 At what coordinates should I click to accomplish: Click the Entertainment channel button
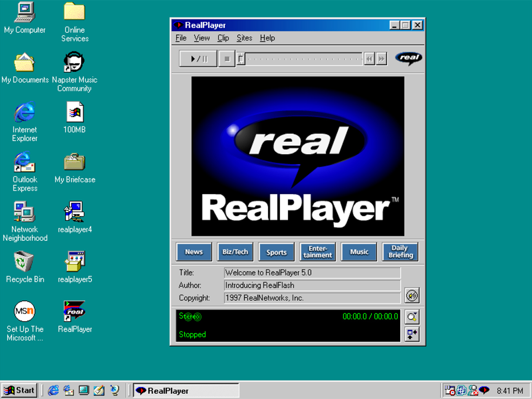pyautogui.click(x=317, y=252)
